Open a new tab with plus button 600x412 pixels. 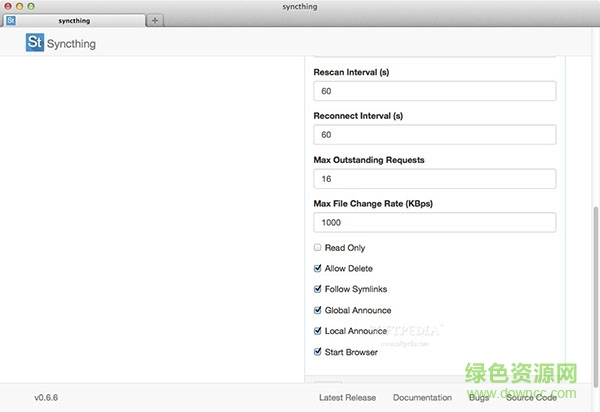[x=155, y=20]
